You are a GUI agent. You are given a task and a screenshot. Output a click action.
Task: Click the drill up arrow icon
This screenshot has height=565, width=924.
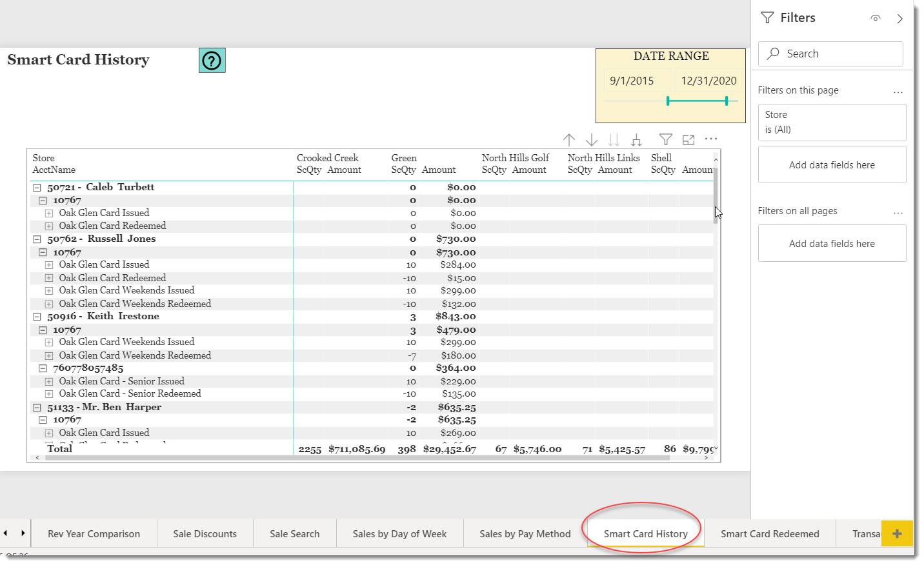pos(568,140)
